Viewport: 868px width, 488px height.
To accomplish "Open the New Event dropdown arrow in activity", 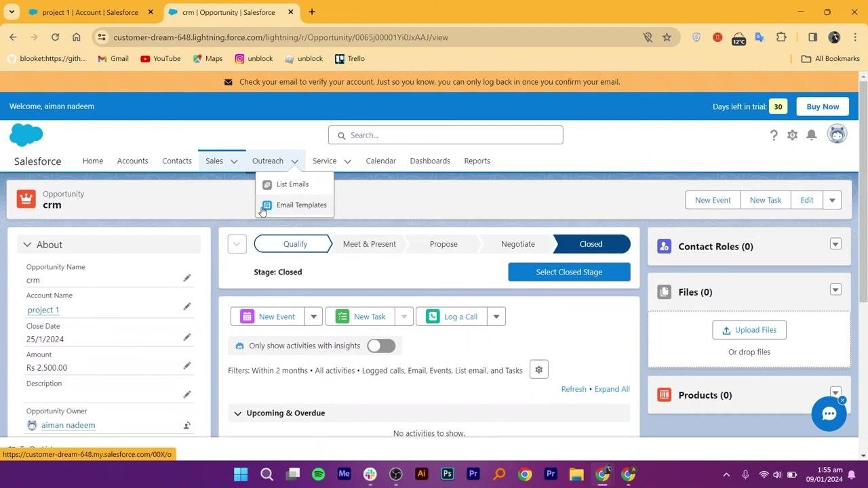I will pyautogui.click(x=313, y=317).
